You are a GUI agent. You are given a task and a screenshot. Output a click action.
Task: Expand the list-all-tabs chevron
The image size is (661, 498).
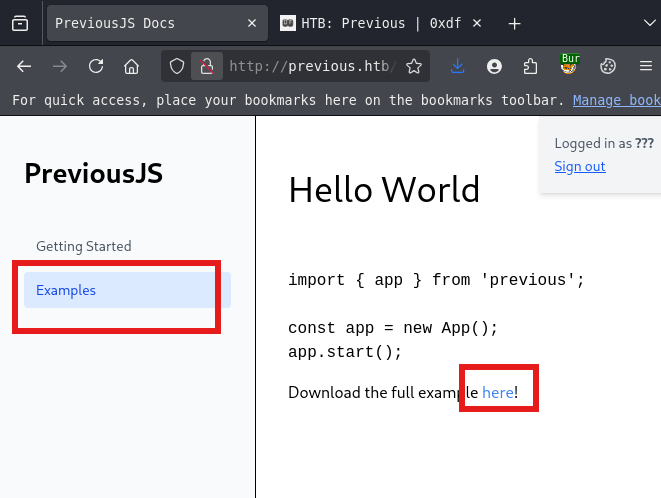[650, 23]
